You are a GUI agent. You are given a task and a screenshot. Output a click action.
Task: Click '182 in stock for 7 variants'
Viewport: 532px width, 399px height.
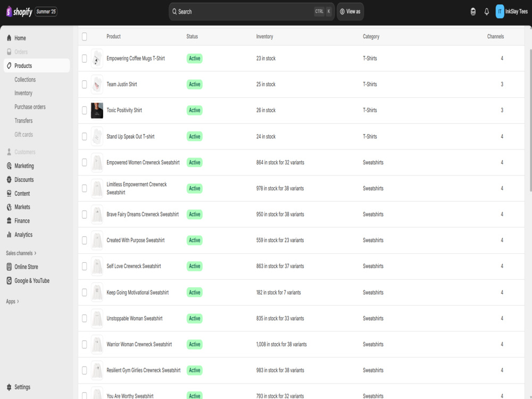278,293
